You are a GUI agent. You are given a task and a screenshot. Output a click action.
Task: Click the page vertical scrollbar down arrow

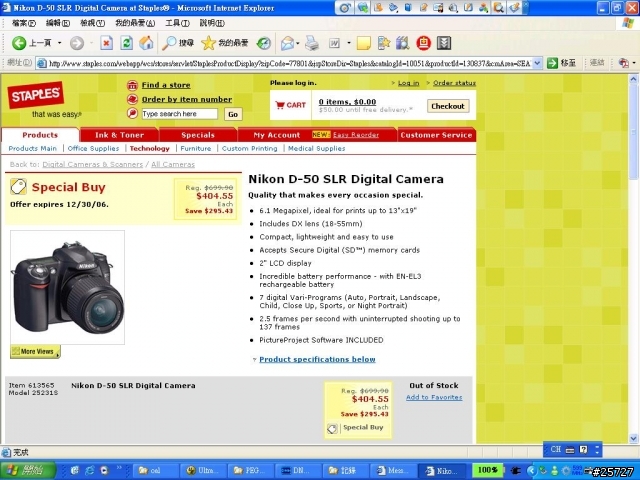click(x=633, y=438)
